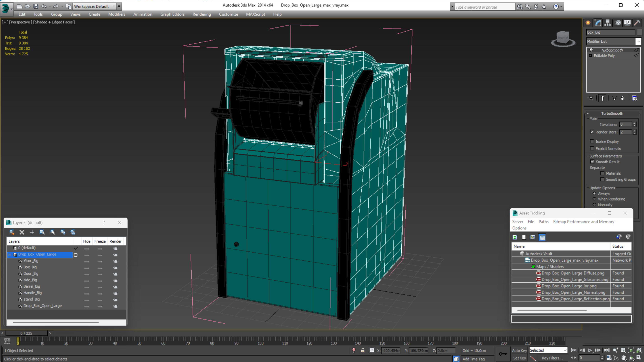
Task: Click the Selection Lock toggle padlock icon
Action: tap(363, 350)
